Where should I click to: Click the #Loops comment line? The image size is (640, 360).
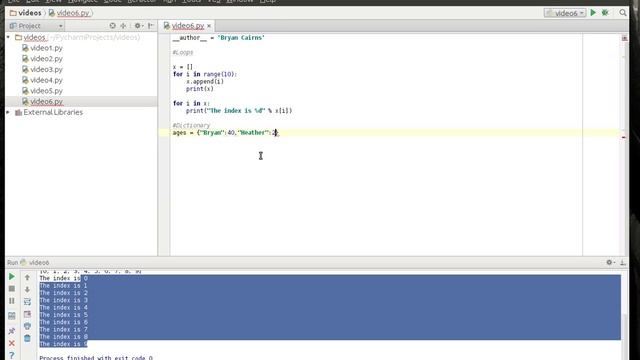click(182, 52)
